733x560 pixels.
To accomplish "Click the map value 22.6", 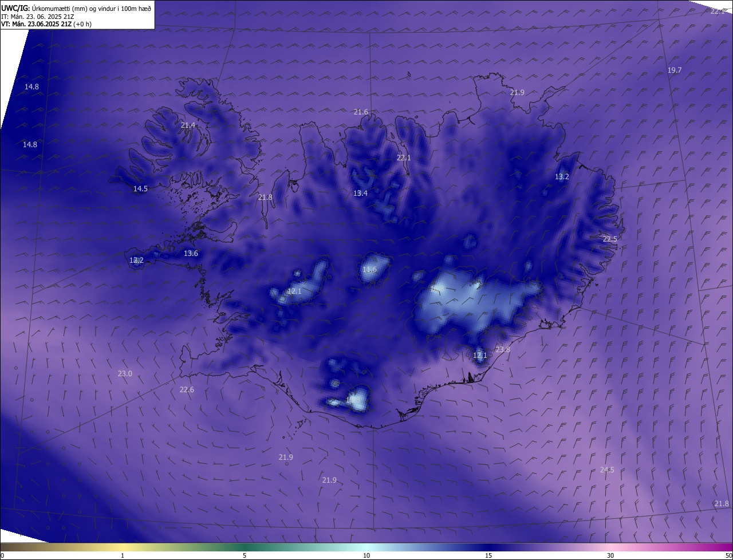I will (187, 389).
